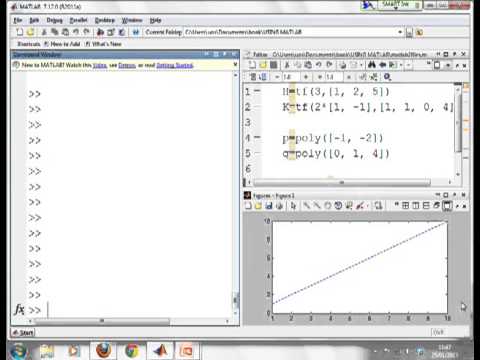Click the New file icon in main toolbar
Screen dimensions: 480x360
pos(20,32)
